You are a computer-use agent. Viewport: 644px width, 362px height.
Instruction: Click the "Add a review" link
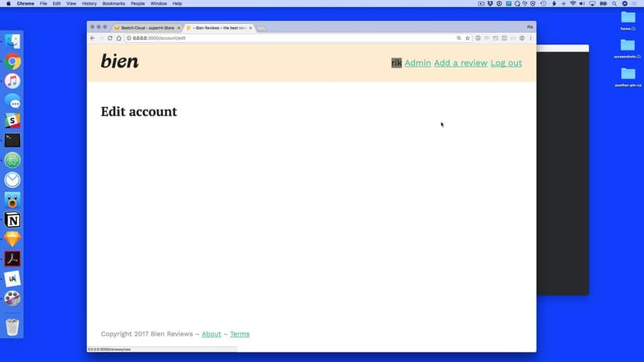460,63
